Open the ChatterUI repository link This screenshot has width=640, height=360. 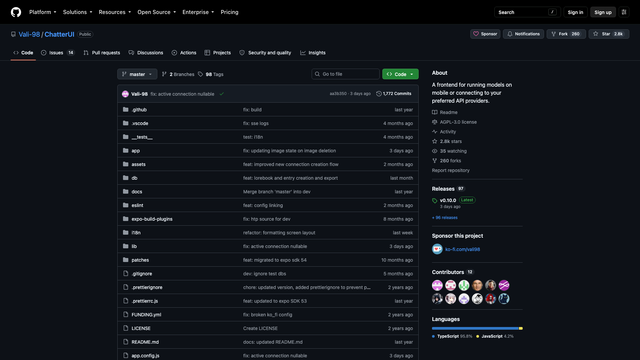pos(59,34)
